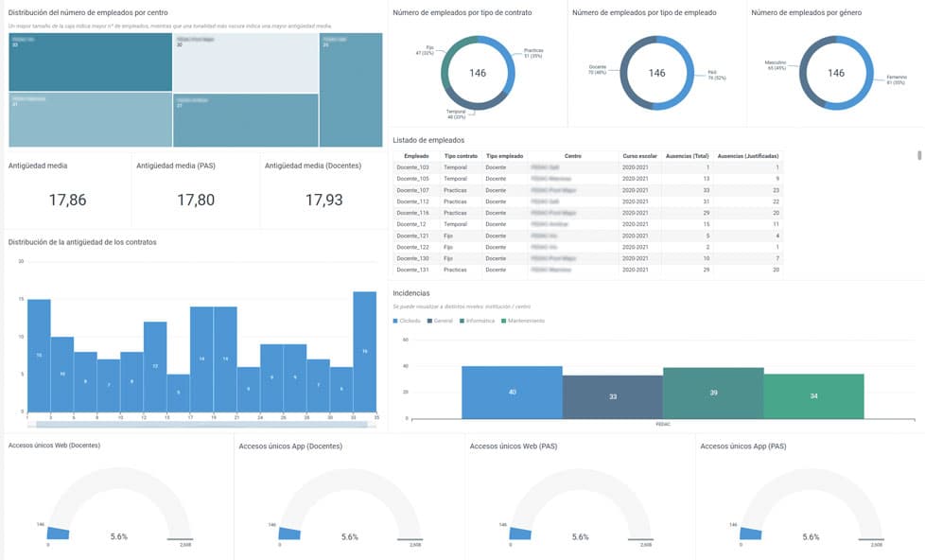Select the Docente_112 cell
This screenshot has width=925, height=560.
(413, 201)
